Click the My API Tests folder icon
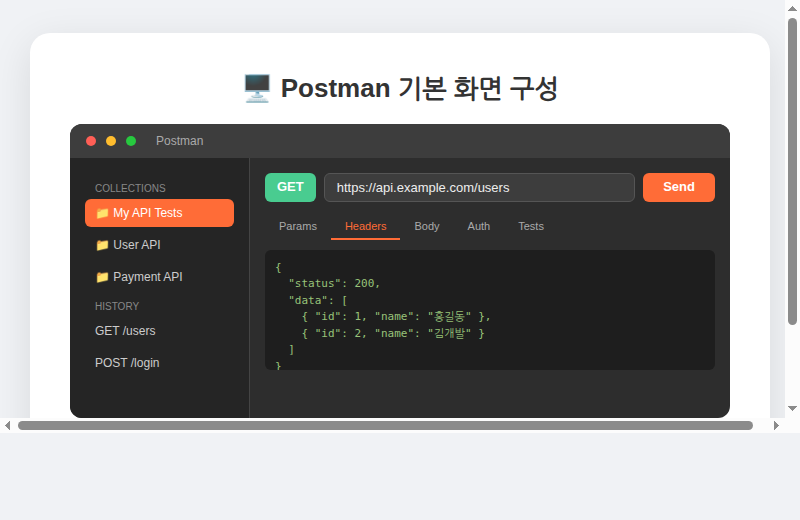Screen dimensions: 800x520 (102, 213)
